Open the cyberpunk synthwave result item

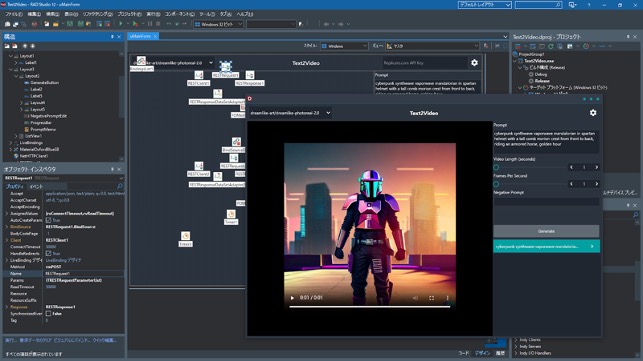[546, 247]
